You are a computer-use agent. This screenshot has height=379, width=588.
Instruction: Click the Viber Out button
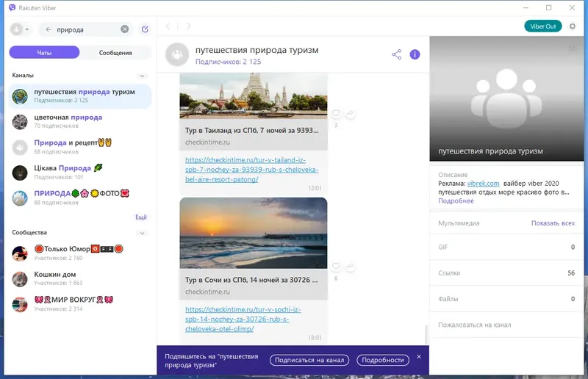point(543,26)
